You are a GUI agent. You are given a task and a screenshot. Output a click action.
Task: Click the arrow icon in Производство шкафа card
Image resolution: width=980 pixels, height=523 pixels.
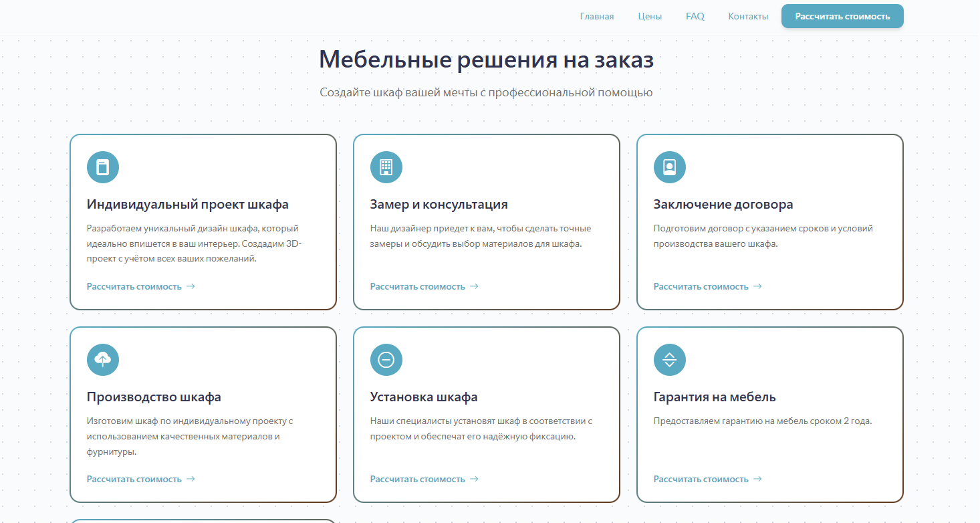[191, 479]
